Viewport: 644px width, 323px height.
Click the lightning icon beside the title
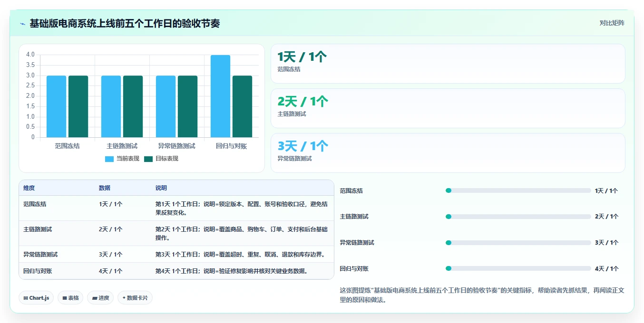pos(23,24)
